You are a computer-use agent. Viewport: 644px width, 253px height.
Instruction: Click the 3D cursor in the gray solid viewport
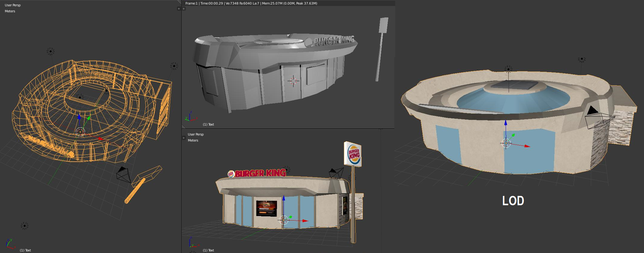click(293, 81)
